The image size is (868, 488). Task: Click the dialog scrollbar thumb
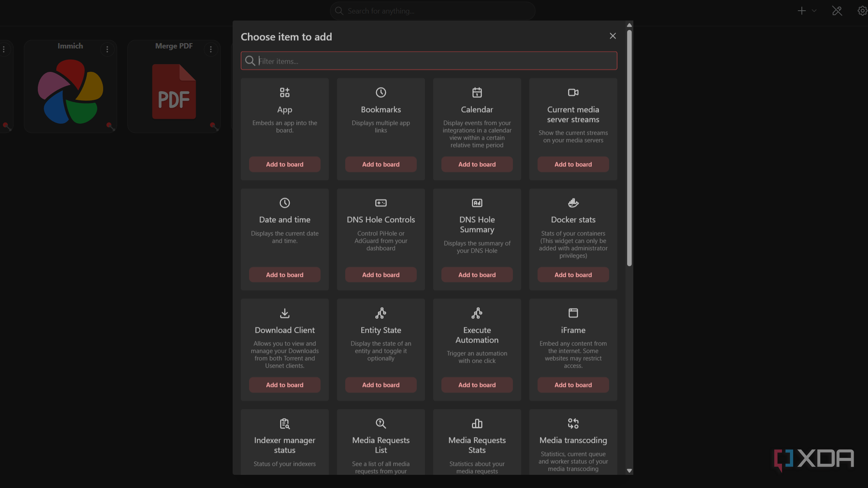[629, 147]
